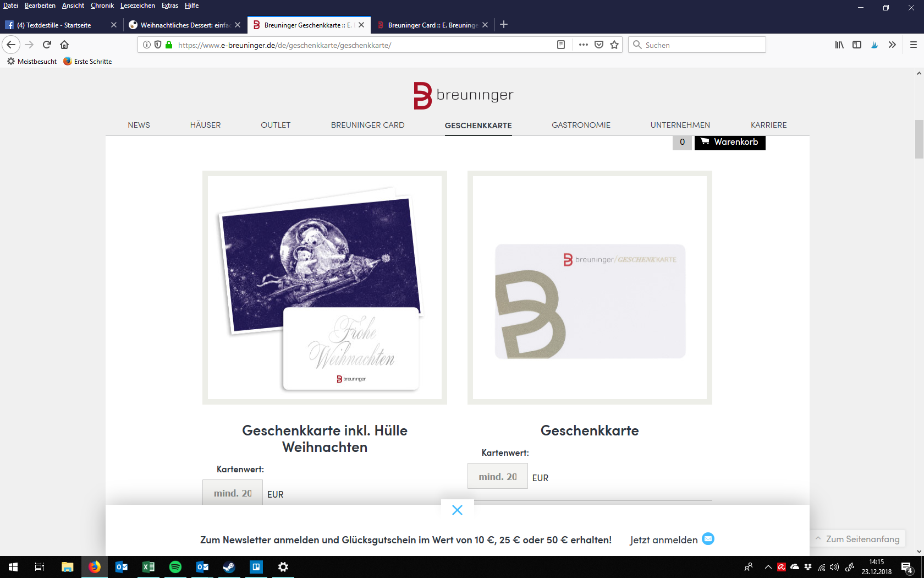This screenshot has height=578, width=924.
Task: Open page actions three-dot menu
Action: click(584, 45)
